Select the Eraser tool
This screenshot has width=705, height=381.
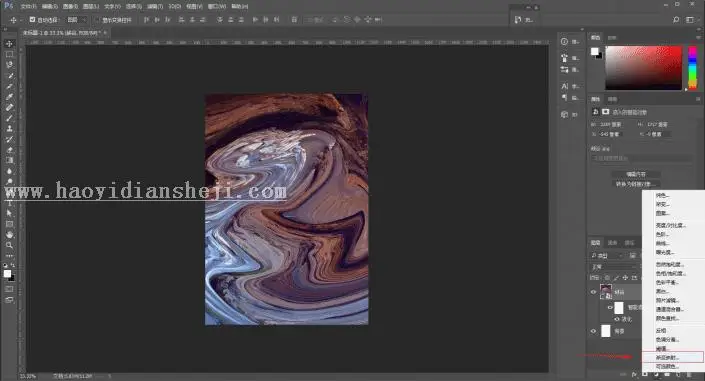click(x=9, y=150)
